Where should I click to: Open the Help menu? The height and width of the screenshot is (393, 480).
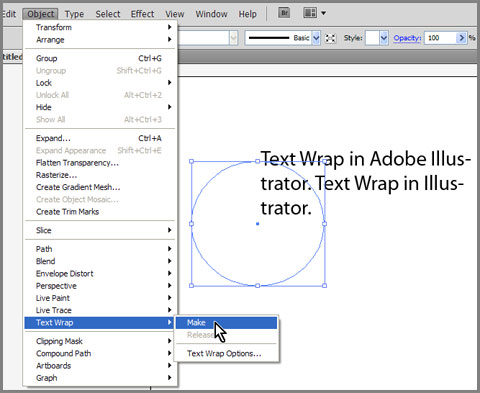point(247,14)
